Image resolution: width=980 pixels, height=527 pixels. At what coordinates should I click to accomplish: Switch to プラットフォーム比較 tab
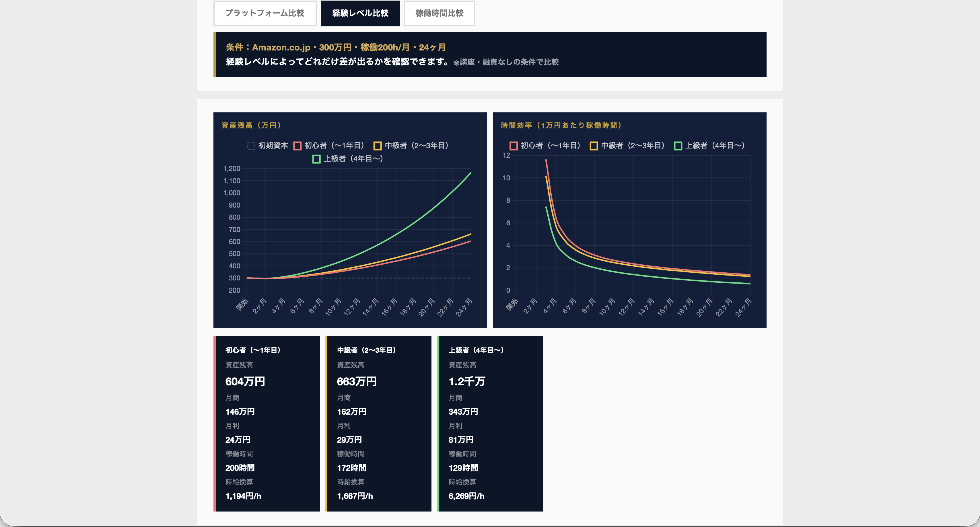[265, 13]
